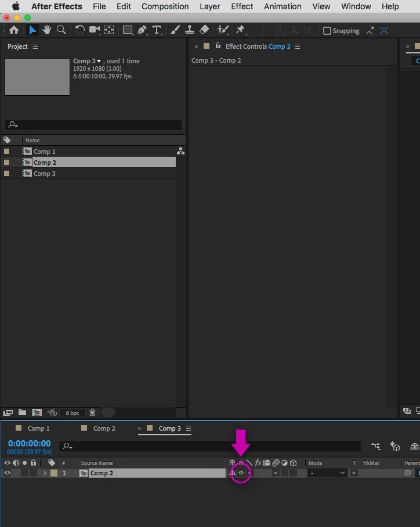Click the timeline layer search field
Screen dimensions: 420x527
(211, 446)
